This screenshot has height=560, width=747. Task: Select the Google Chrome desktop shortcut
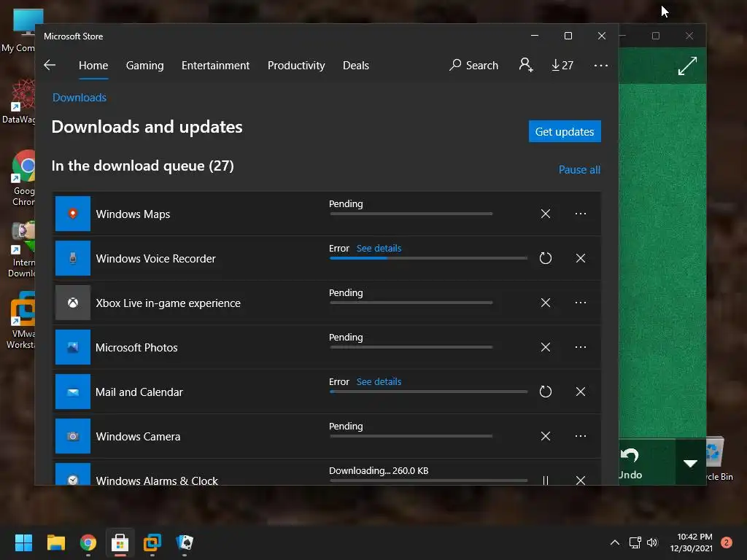pyautogui.click(x=23, y=178)
